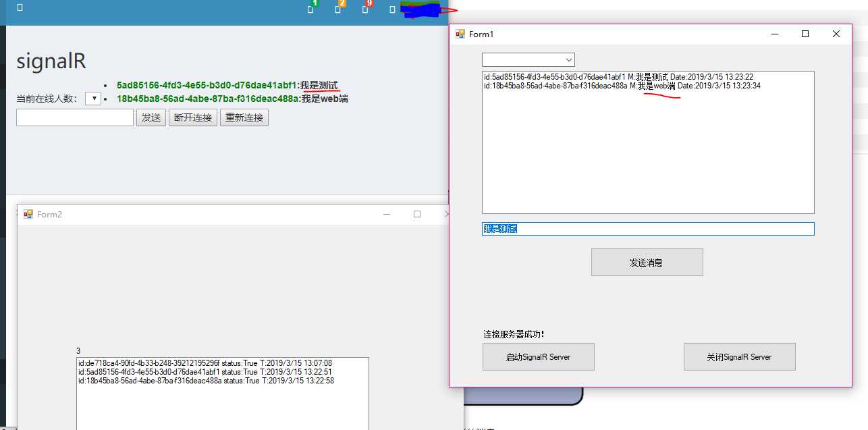Close the Form1 window

pos(836,34)
